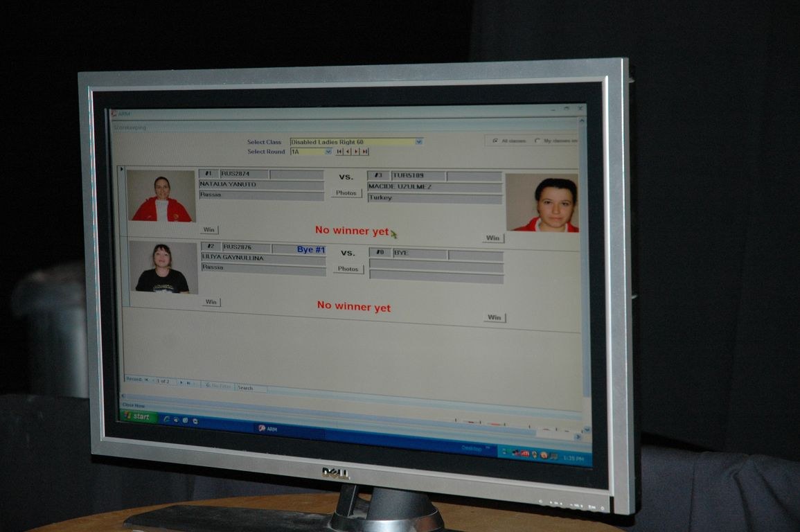The height and width of the screenshot is (532, 800).
Task: Open the Select Class dropdown
Action: pyautogui.click(x=418, y=142)
